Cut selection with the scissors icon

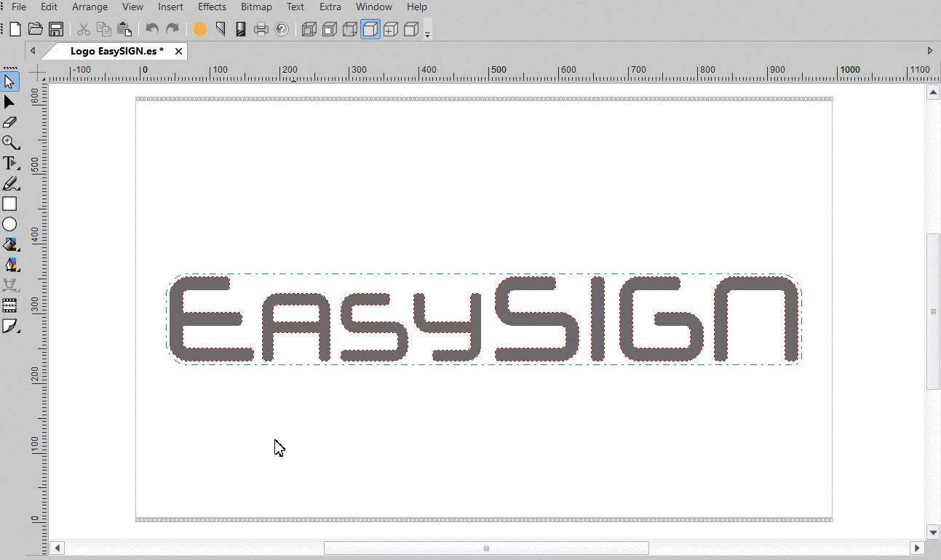click(x=84, y=29)
